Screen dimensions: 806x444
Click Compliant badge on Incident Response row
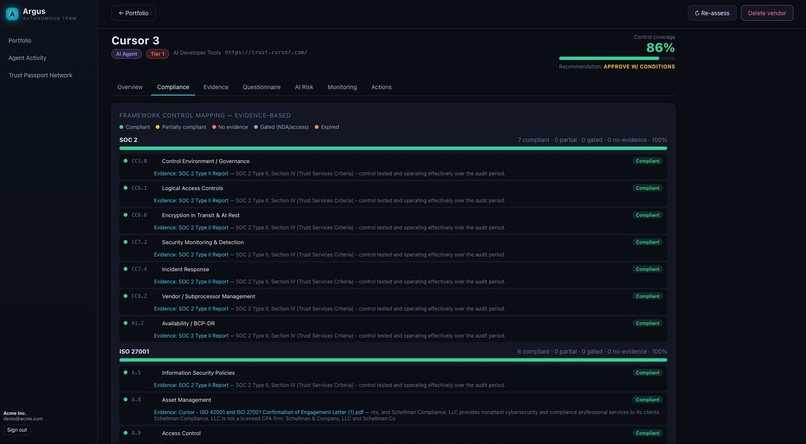click(x=648, y=269)
